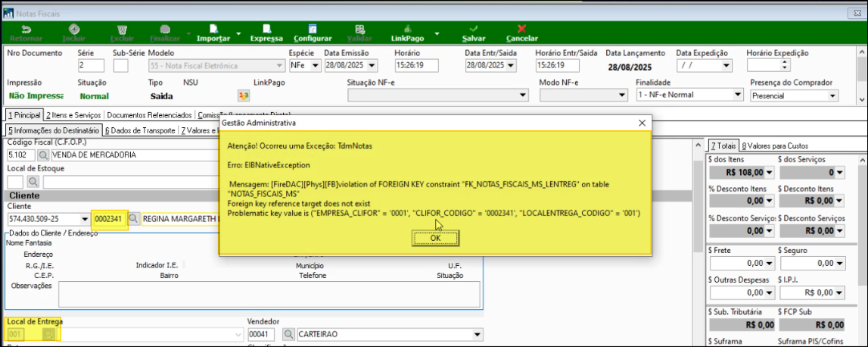The width and height of the screenshot is (868, 347).
Task: Search Vendedor with the magnifier icon
Action: [288, 335]
